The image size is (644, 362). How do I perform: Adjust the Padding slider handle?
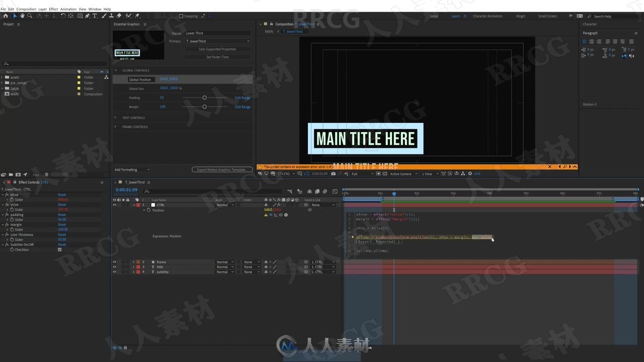click(204, 98)
